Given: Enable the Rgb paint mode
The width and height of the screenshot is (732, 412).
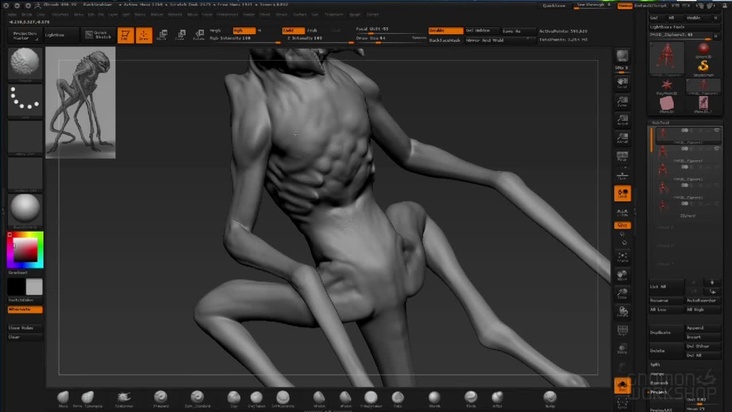Looking at the screenshot, I should point(245,30).
